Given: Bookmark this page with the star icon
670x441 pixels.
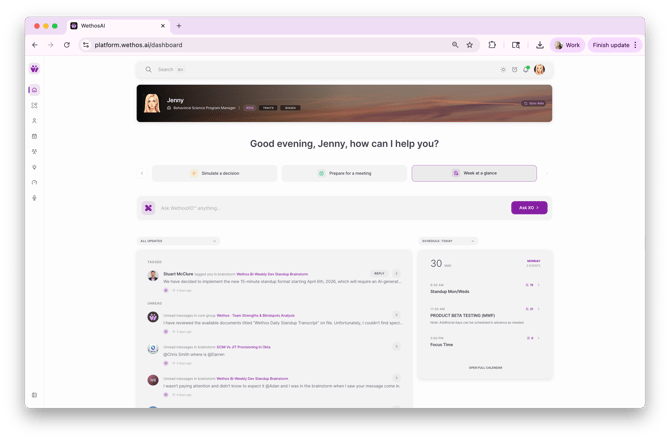Looking at the screenshot, I should coord(470,45).
